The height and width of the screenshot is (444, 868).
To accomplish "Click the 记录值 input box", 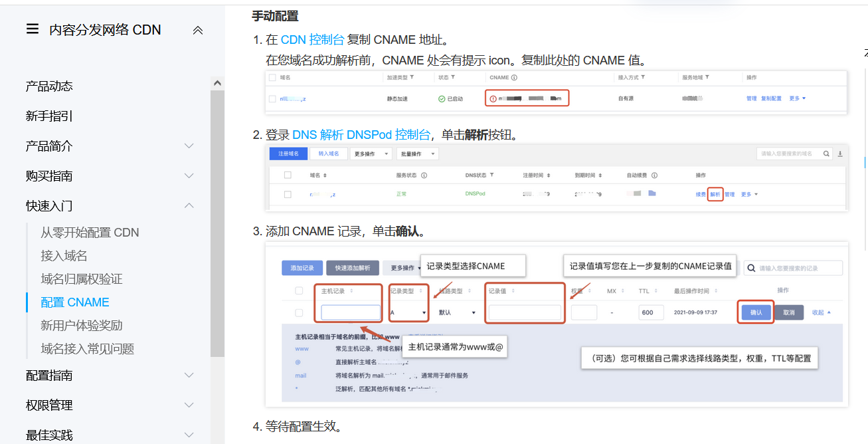I will coord(525,312).
